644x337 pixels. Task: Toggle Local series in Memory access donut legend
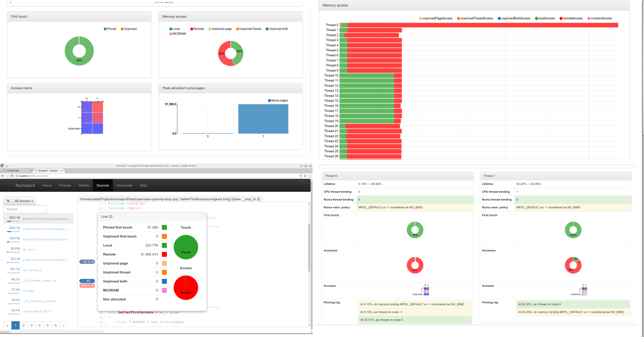point(174,29)
